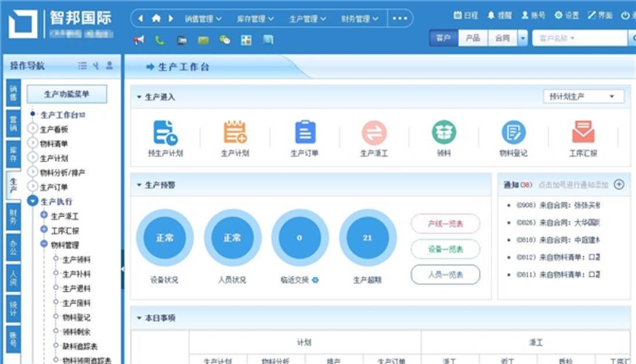
Task: Expand the 生产计划 tree node
Action: [x=33, y=158]
